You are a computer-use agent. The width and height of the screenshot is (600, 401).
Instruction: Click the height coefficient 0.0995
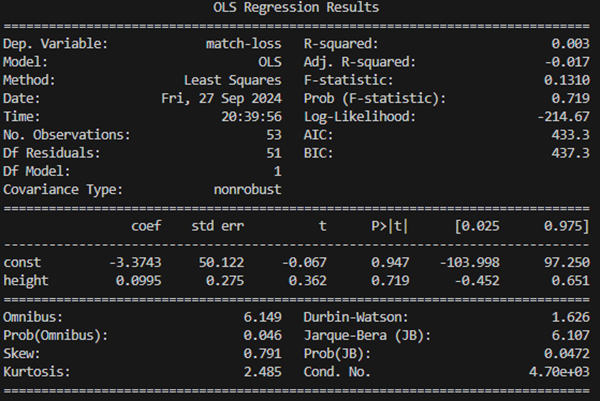pyautogui.click(x=137, y=280)
